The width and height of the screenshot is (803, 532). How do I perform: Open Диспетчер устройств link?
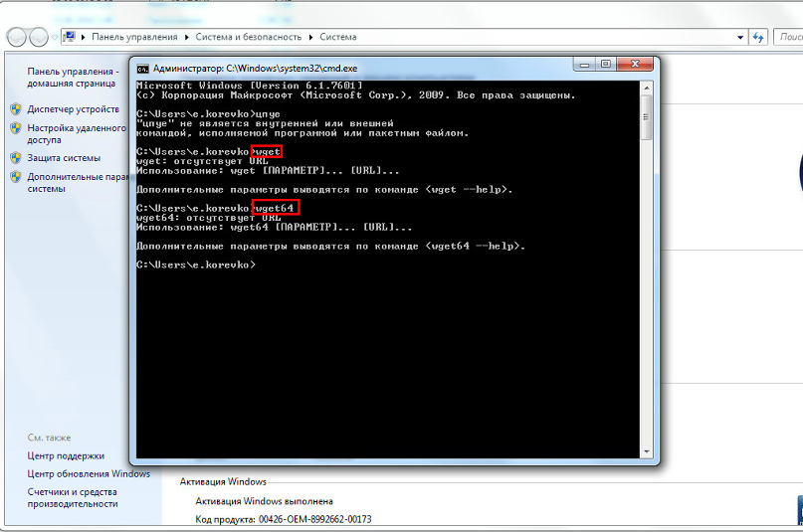click(74, 108)
